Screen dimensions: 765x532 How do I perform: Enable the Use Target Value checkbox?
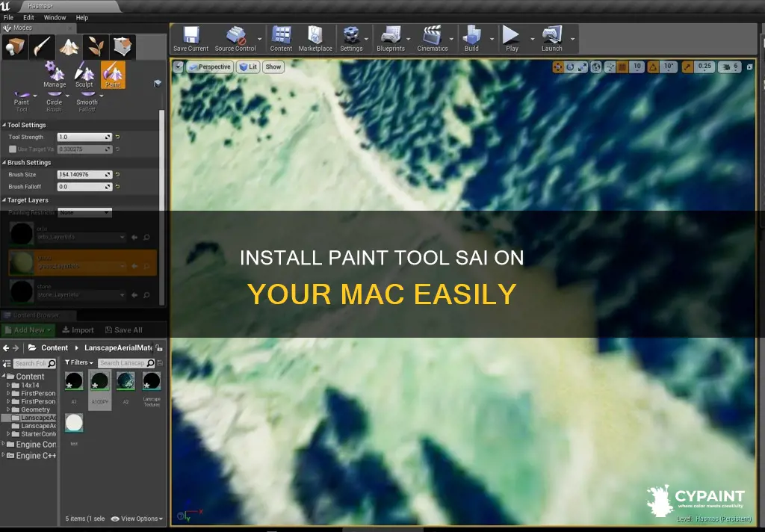pos(13,149)
